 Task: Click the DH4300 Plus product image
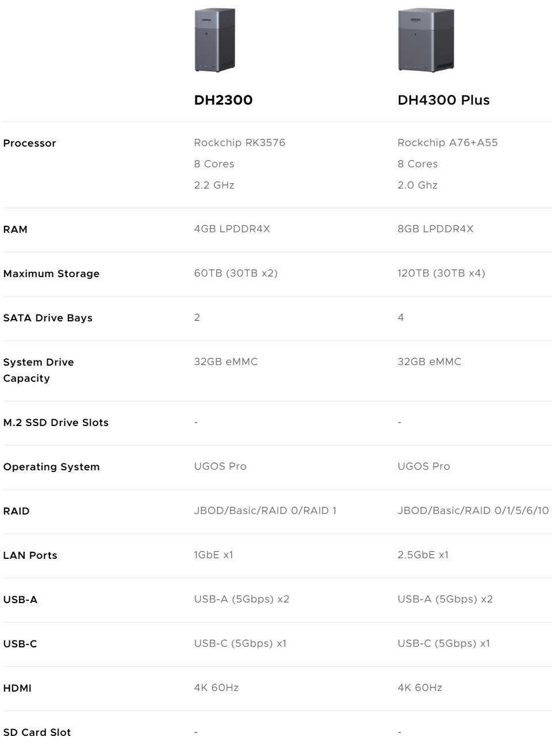tap(425, 40)
